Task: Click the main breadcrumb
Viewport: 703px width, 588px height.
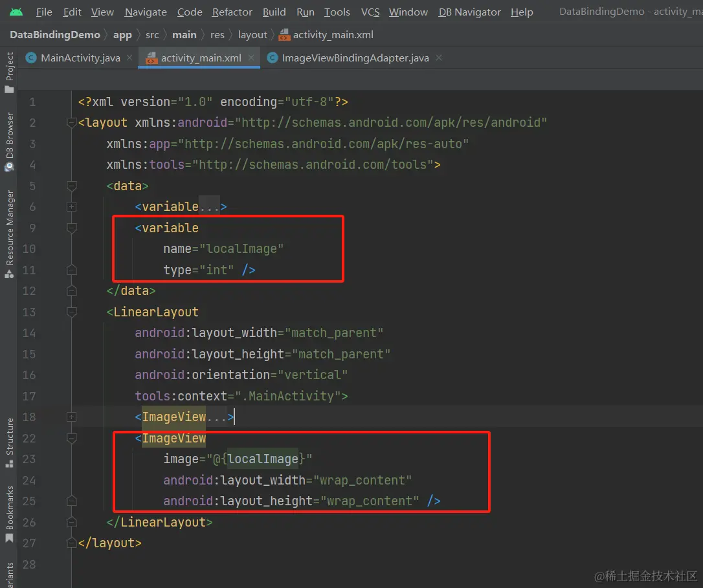Action: coord(184,34)
